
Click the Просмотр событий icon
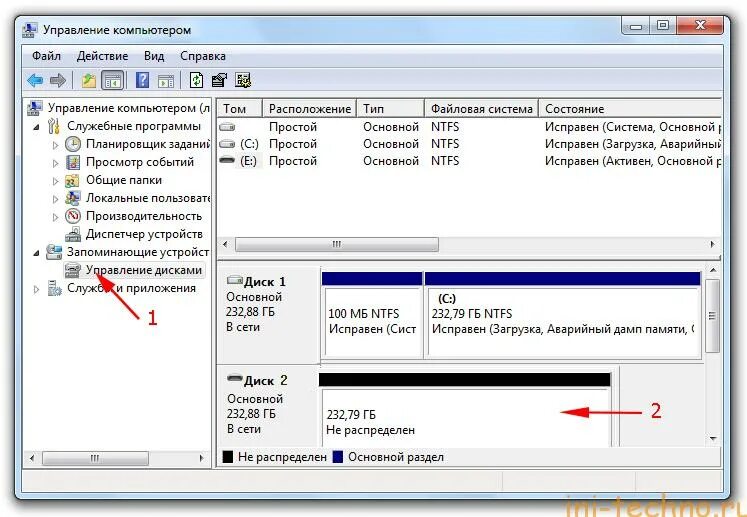pos(73,162)
